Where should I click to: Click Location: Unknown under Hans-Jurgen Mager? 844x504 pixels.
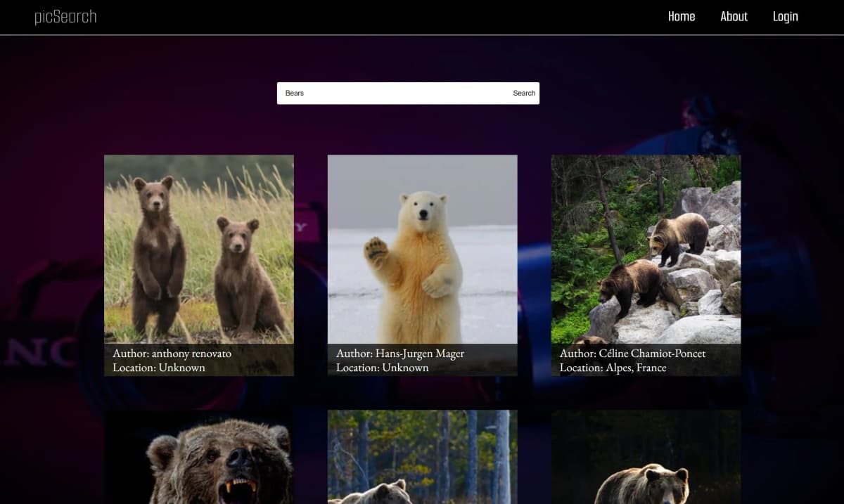point(382,368)
